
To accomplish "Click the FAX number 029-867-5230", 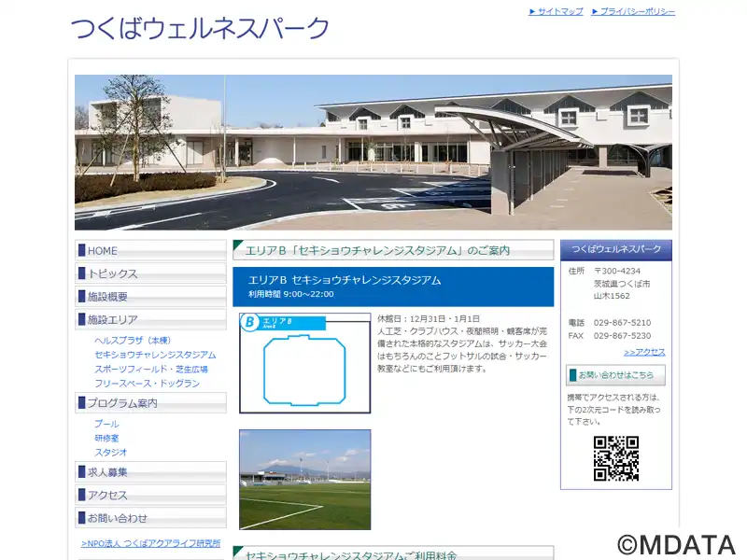I will tap(622, 336).
